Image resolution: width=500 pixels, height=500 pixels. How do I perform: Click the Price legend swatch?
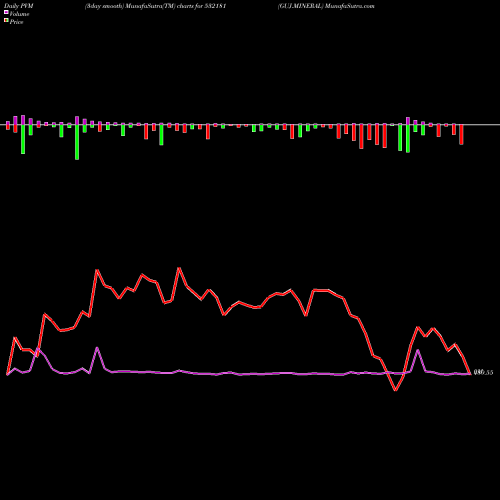pos(6,21)
